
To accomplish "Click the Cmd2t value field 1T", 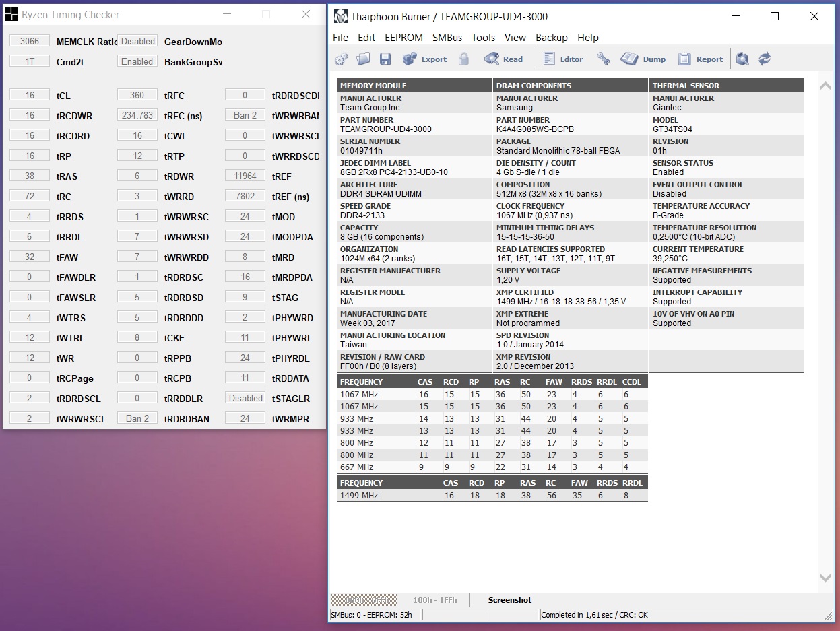I will tap(30, 61).
